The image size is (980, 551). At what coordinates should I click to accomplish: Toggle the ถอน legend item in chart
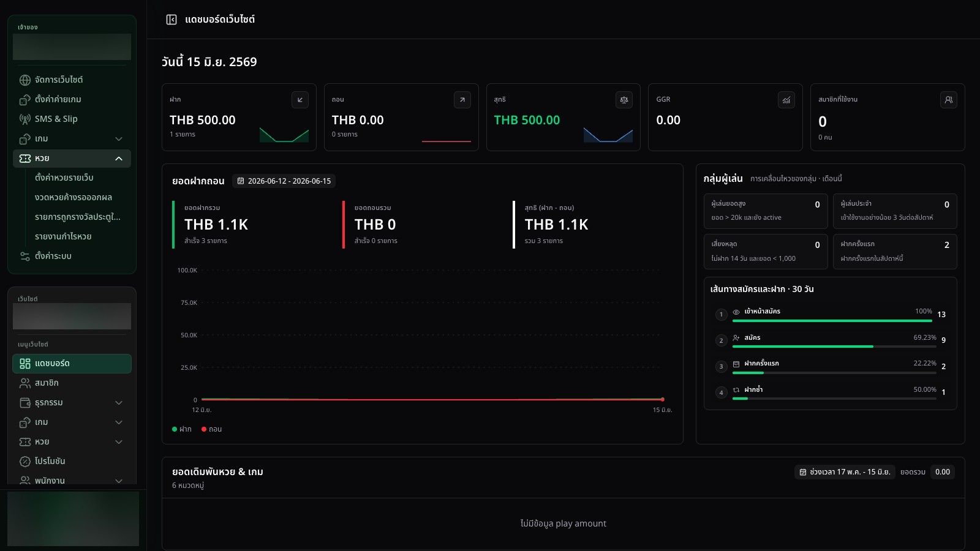(211, 429)
